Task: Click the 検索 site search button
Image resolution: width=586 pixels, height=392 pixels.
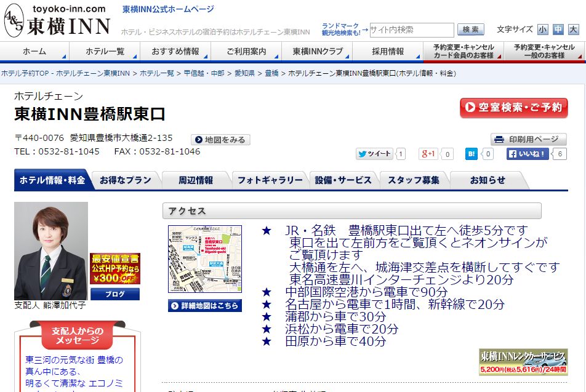Action: tap(470, 30)
